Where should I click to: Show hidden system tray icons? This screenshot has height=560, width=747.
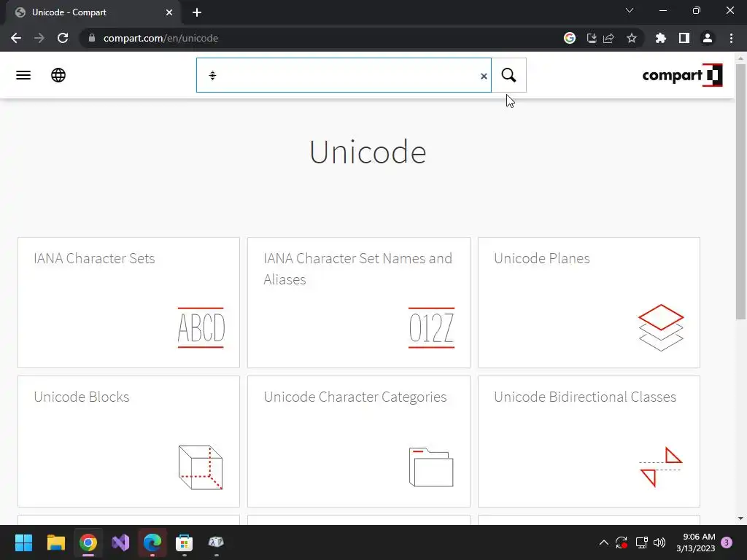[x=603, y=542]
